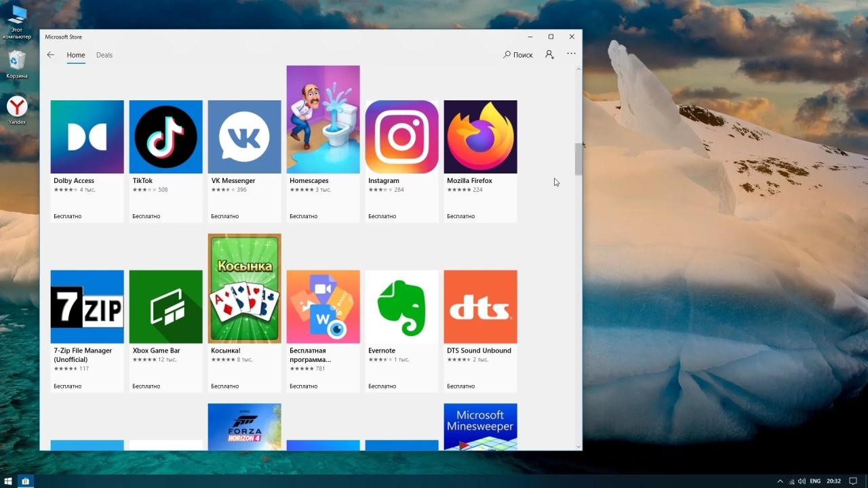Go back with the Store back arrow
The width and height of the screenshot is (868, 488).
tap(50, 55)
